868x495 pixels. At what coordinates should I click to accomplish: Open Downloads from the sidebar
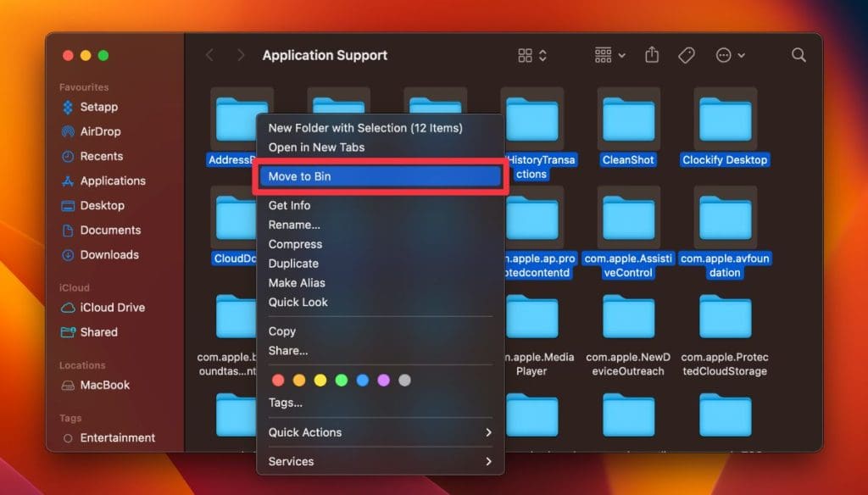100,254
